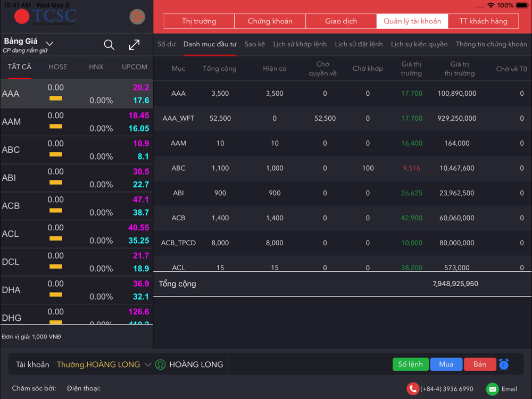Click the green Sổ lệnh button
The width and height of the screenshot is (532, 399).
coord(411,364)
